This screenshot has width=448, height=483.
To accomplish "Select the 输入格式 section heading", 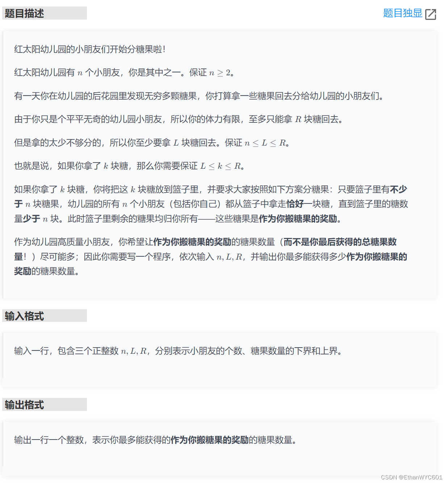I will [24, 316].
